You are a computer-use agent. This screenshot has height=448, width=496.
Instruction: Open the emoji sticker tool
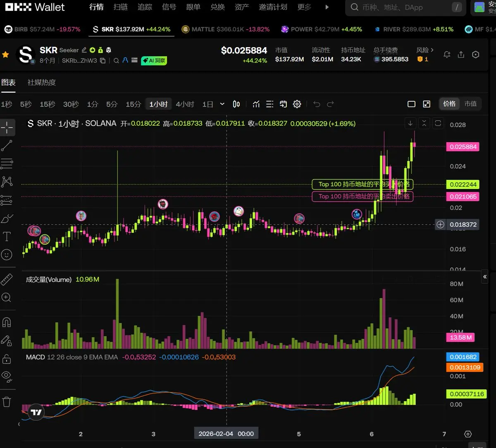coord(7,255)
